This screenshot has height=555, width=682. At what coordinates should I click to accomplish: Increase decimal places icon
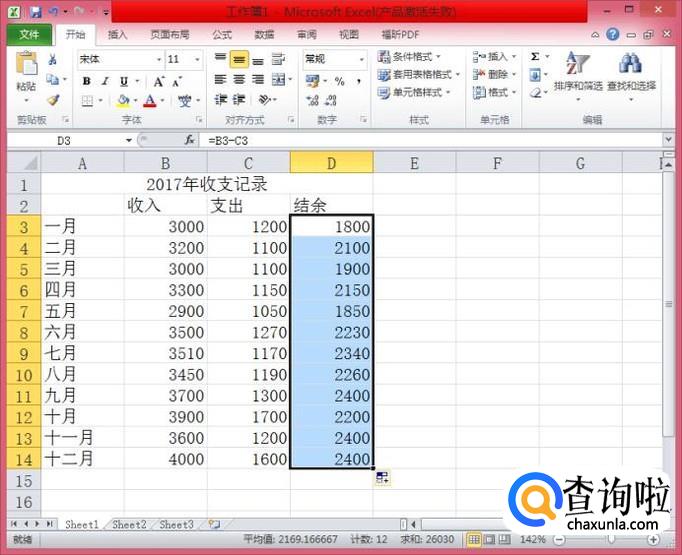(x=312, y=101)
